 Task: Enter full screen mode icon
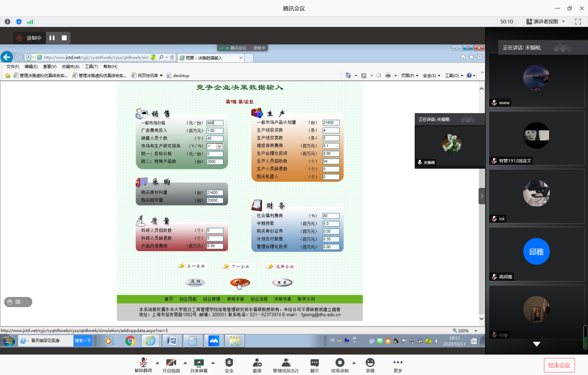(x=578, y=22)
